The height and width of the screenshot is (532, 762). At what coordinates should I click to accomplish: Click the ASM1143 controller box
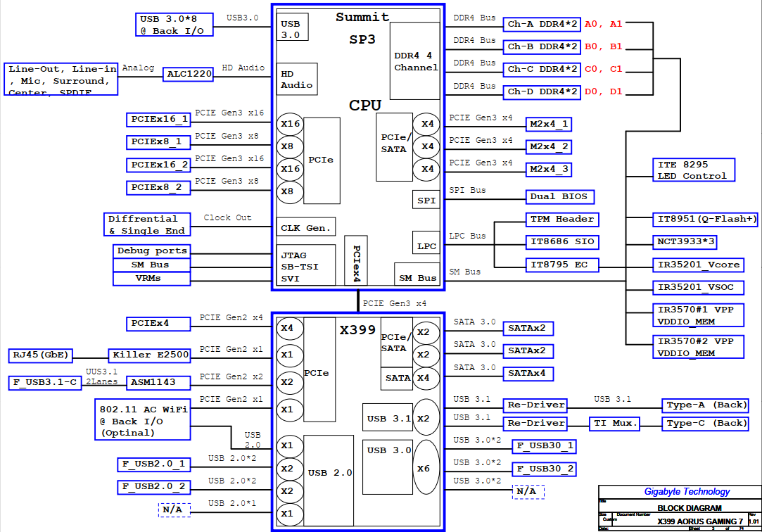(x=158, y=383)
